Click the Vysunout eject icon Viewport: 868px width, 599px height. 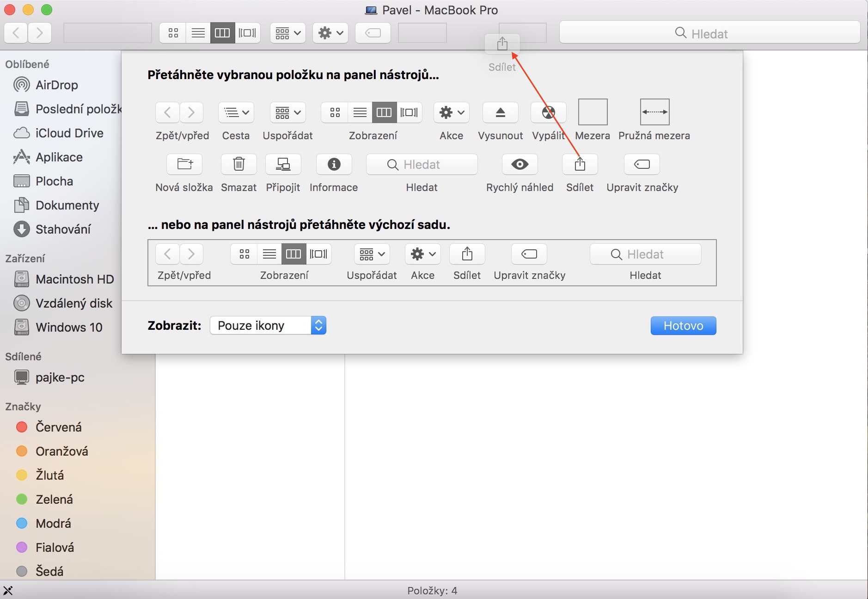click(500, 112)
